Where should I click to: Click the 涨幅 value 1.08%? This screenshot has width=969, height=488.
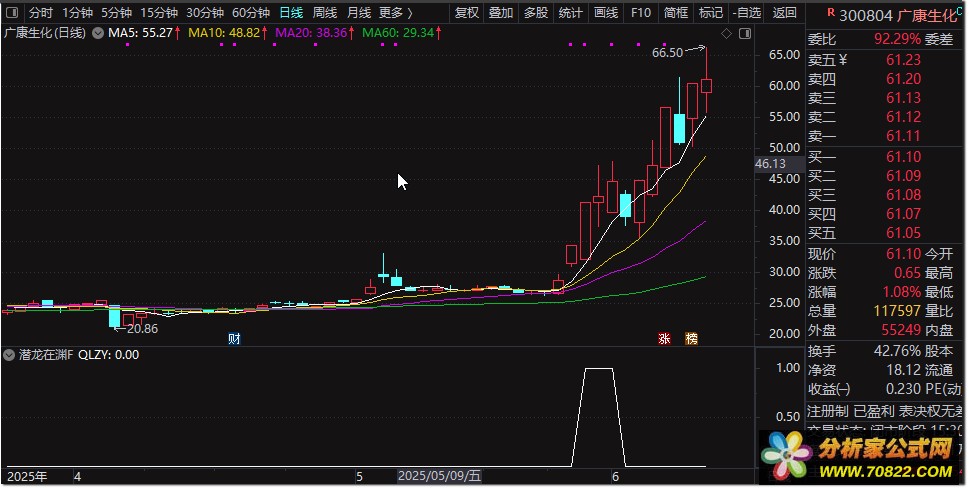(x=902, y=292)
